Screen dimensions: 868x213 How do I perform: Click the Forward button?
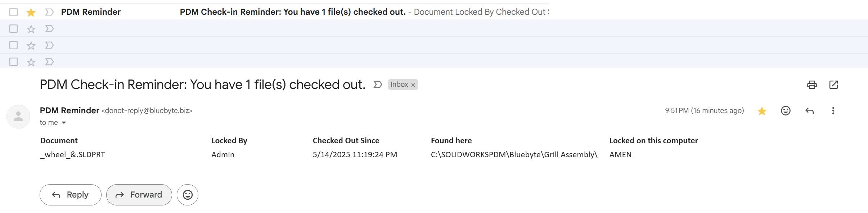tap(139, 195)
